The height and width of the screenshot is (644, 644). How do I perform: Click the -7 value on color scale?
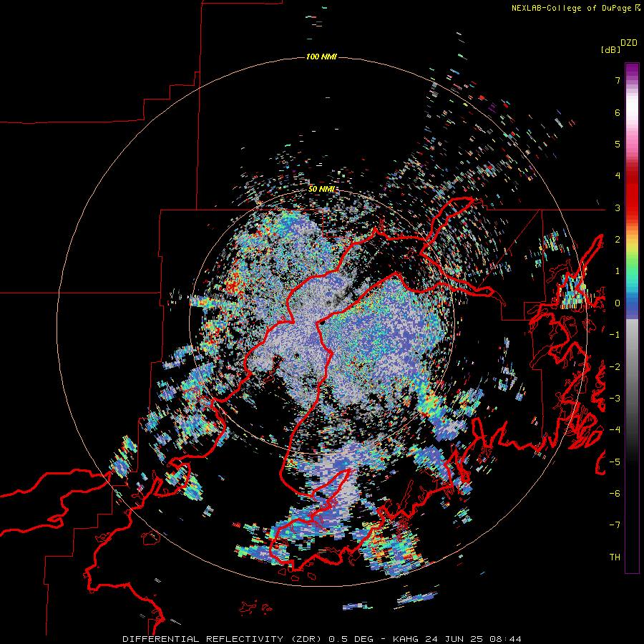click(x=615, y=525)
